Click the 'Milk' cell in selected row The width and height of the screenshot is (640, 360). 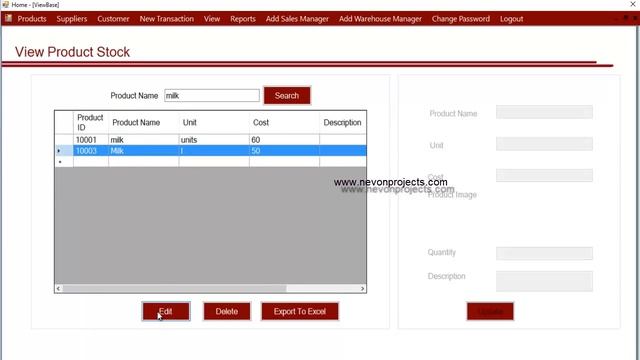143,151
